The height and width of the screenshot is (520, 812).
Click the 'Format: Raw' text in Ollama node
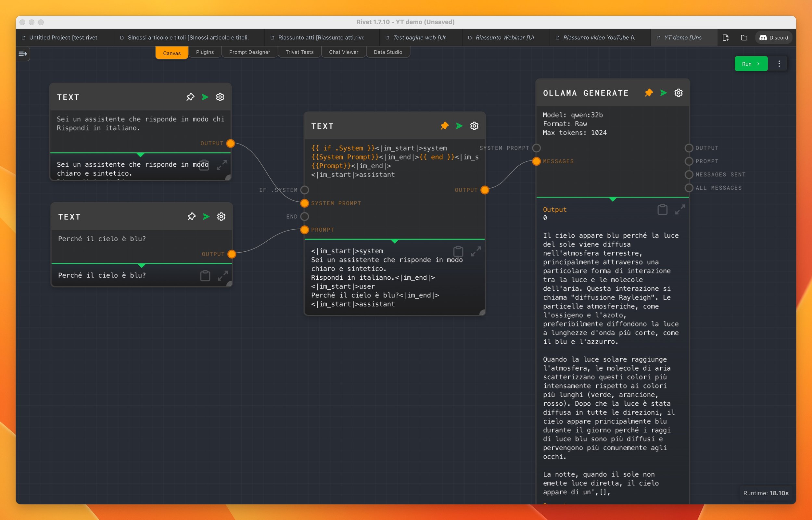tap(565, 124)
